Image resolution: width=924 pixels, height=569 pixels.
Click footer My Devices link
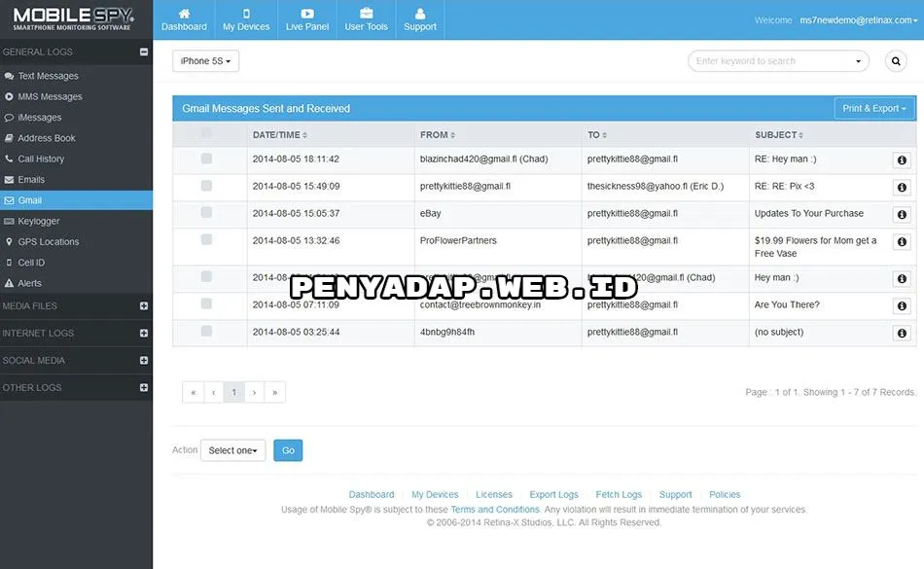tap(435, 495)
